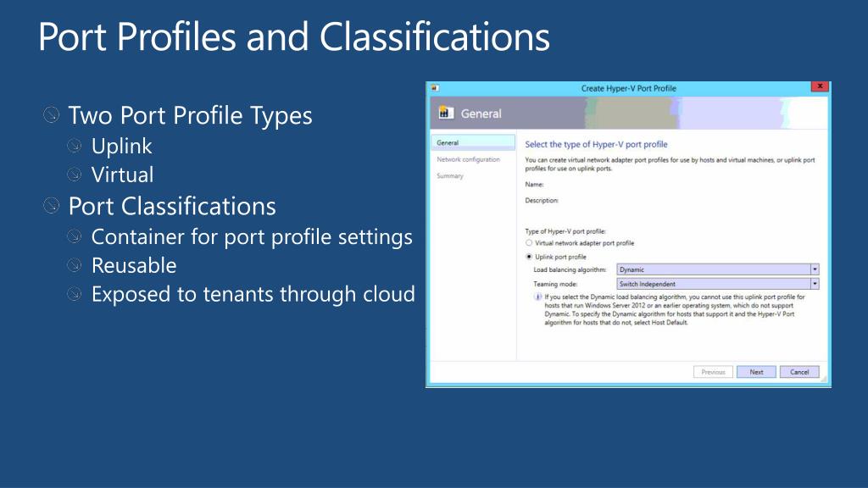Open the Teaming mode dropdown

point(717,284)
